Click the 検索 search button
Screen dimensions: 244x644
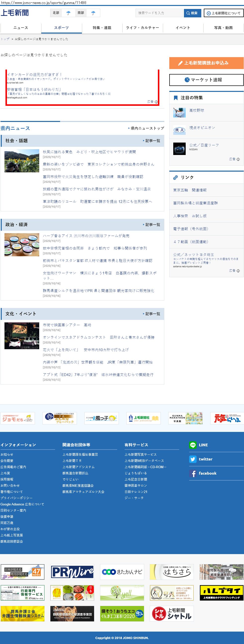point(192,13)
